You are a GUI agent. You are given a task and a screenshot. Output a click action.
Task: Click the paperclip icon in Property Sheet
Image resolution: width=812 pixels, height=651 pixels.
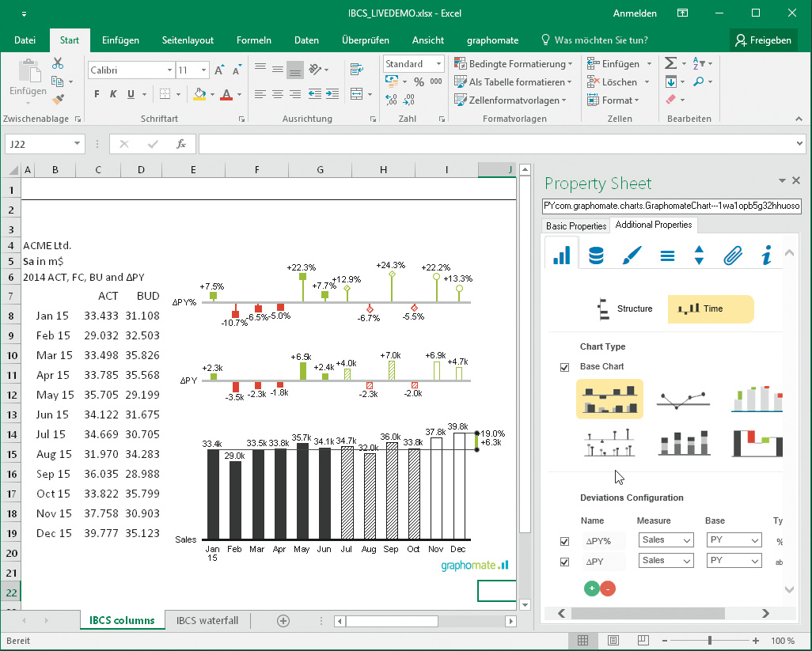733,255
